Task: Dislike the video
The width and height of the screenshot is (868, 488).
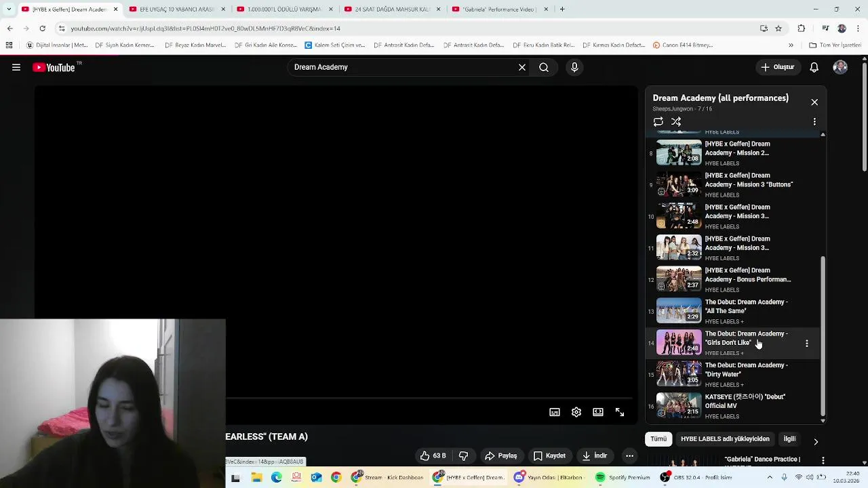Action: point(464,455)
